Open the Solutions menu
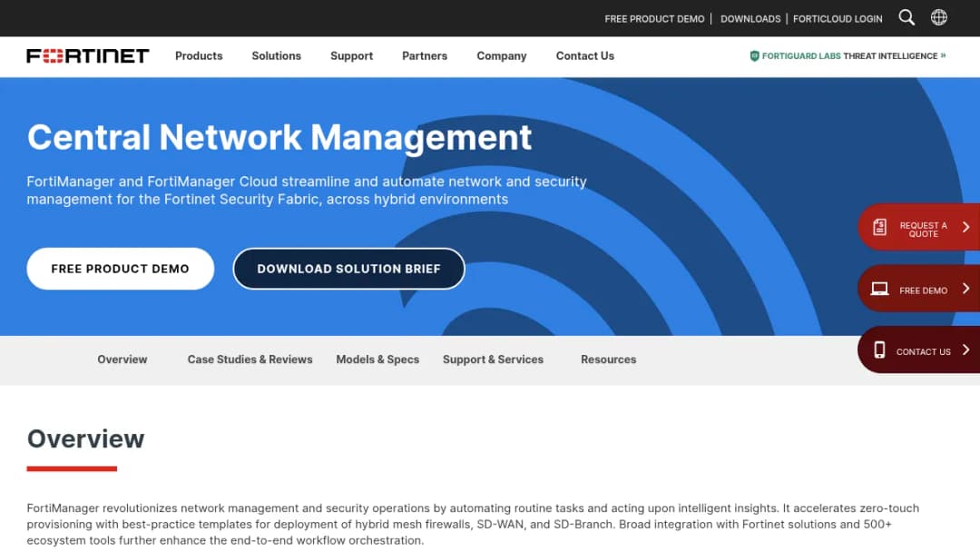980x552 pixels. pos(276,55)
